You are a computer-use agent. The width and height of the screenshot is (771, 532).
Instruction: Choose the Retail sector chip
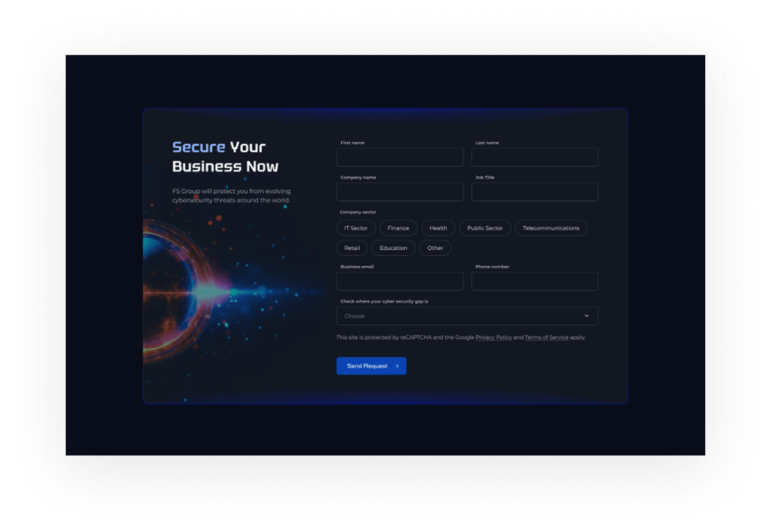(352, 248)
